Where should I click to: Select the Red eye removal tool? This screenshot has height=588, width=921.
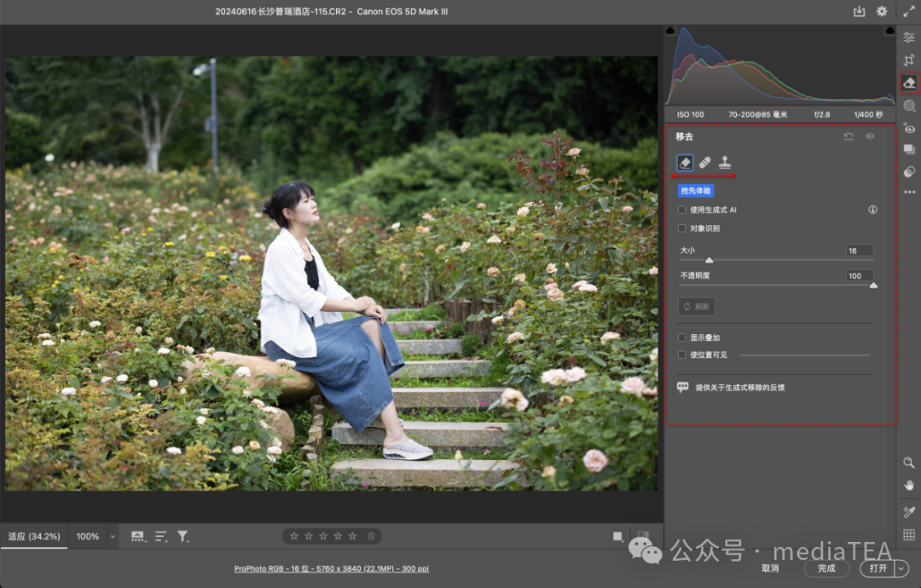point(909,128)
